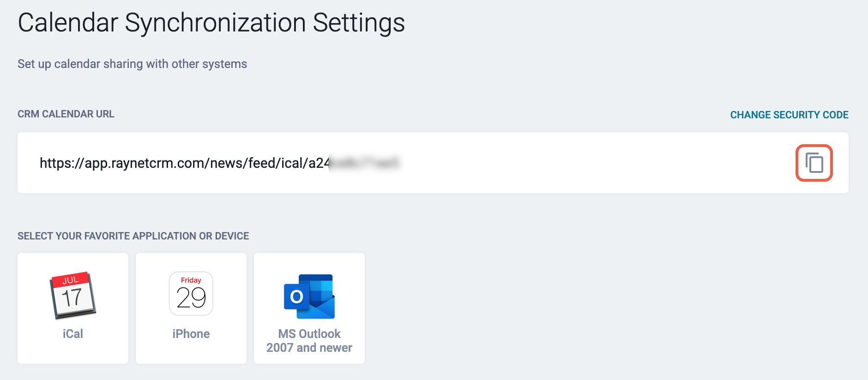The width and height of the screenshot is (868, 380).
Task: Choose MS Outlook 2007 and newer label
Action: pos(309,341)
